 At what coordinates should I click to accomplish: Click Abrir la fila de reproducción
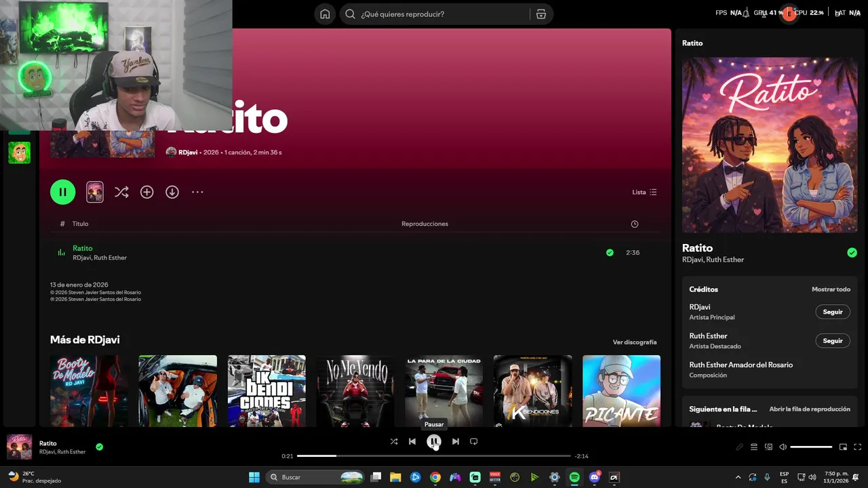pos(810,409)
